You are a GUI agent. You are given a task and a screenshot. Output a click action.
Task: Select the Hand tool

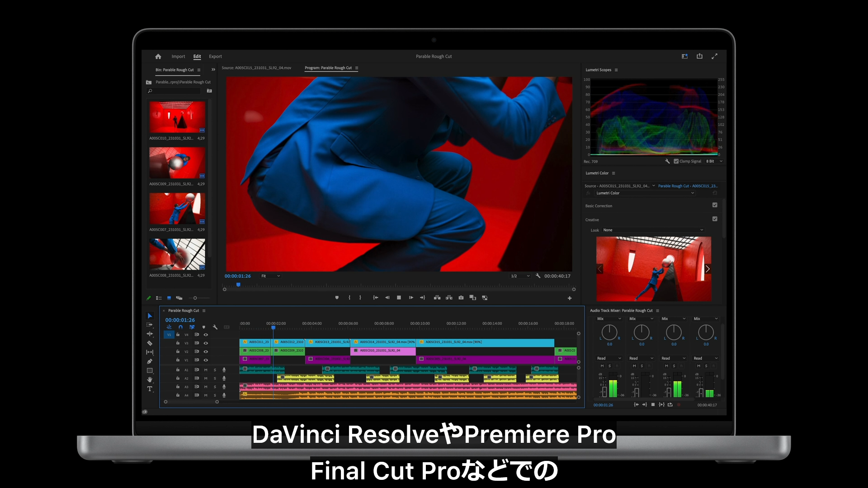(x=150, y=380)
